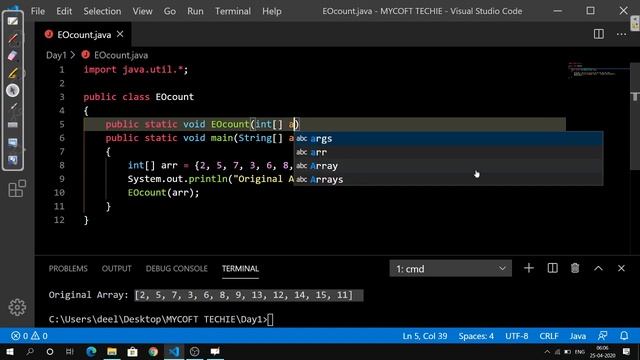Choose 'args' suggestion in autocomplete list
Screen dimensions: 640x360
tap(448, 138)
